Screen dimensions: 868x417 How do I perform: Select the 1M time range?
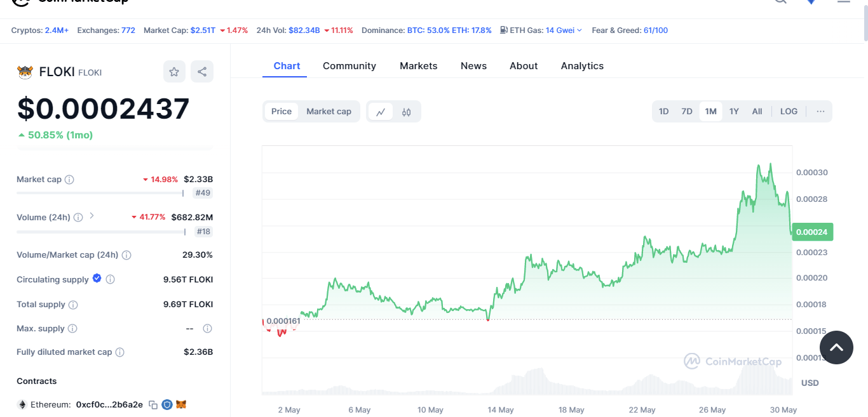pos(710,111)
